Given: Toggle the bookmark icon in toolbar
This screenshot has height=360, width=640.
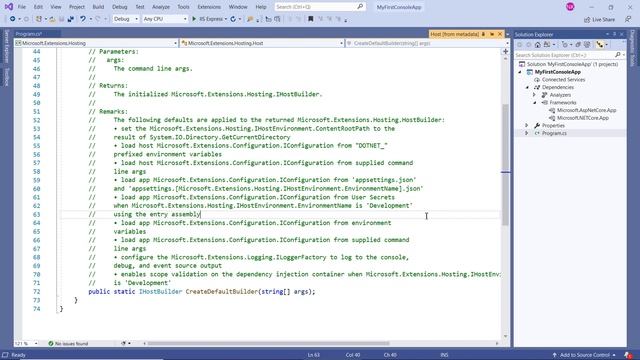Looking at the screenshot, I should point(311,19).
